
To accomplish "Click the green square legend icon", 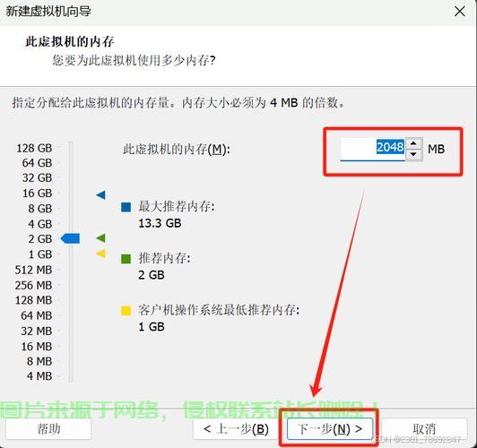I will (x=126, y=259).
